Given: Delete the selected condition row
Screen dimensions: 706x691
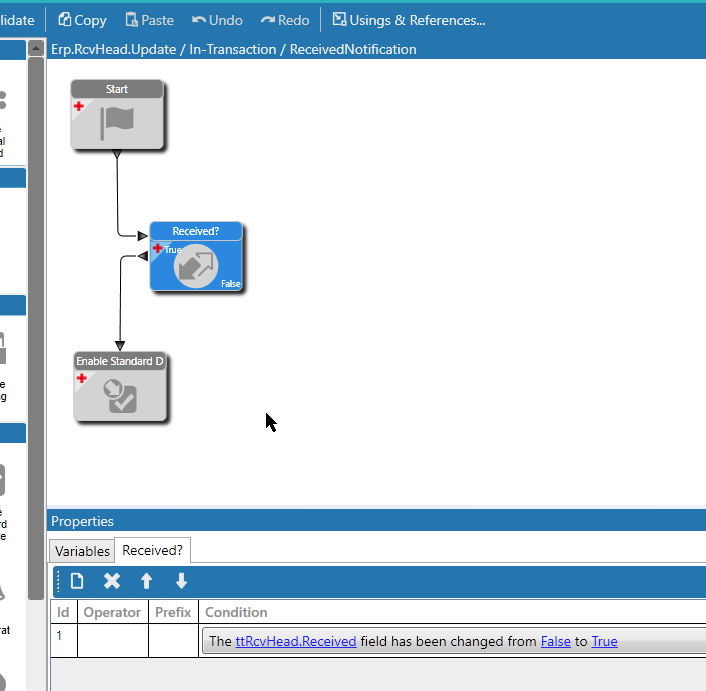Looking at the screenshot, I should [112, 581].
